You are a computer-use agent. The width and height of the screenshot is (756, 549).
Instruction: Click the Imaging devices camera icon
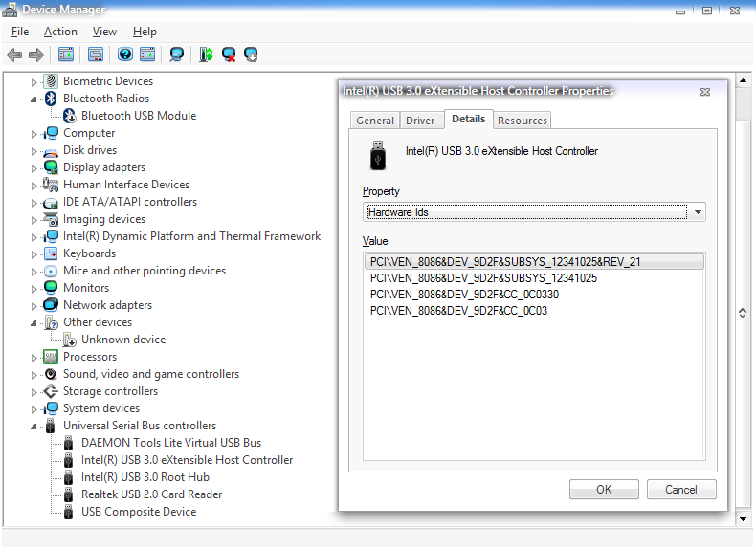(x=51, y=219)
